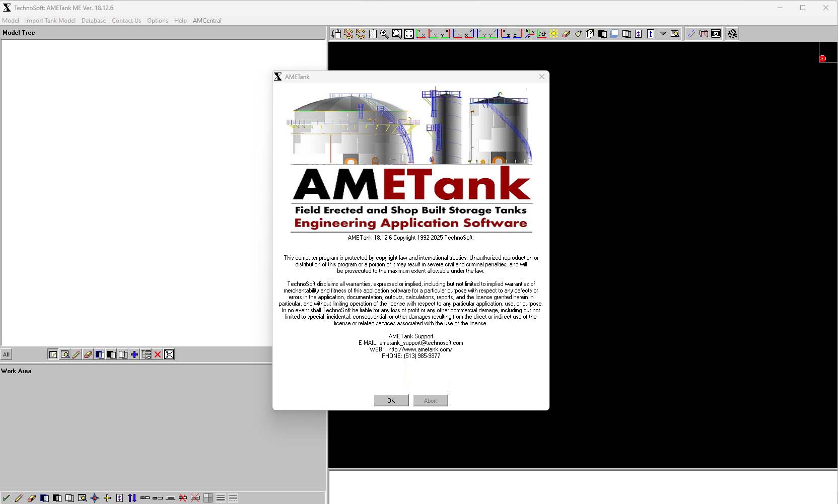Open the down-arrow dropdown in view toolbar
Image resolution: width=838 pixels, height=504 pixels.
click(x=663, y=34)
